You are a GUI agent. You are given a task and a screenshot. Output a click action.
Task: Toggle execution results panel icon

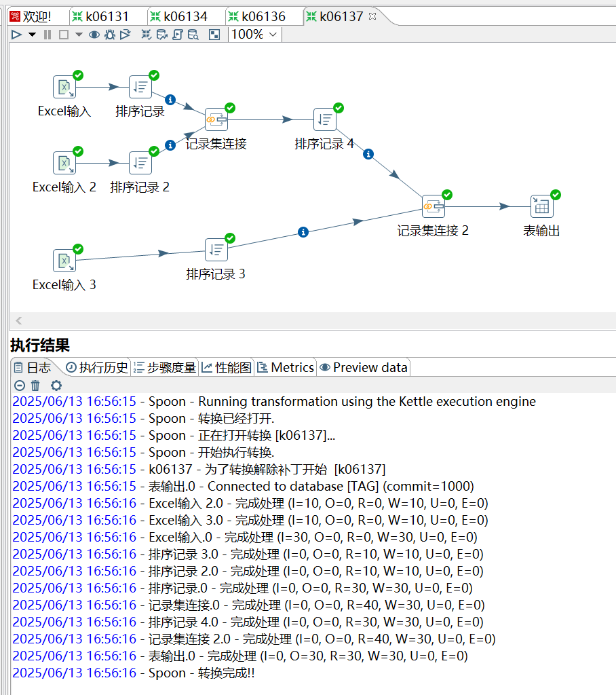[x=214, y=35]
